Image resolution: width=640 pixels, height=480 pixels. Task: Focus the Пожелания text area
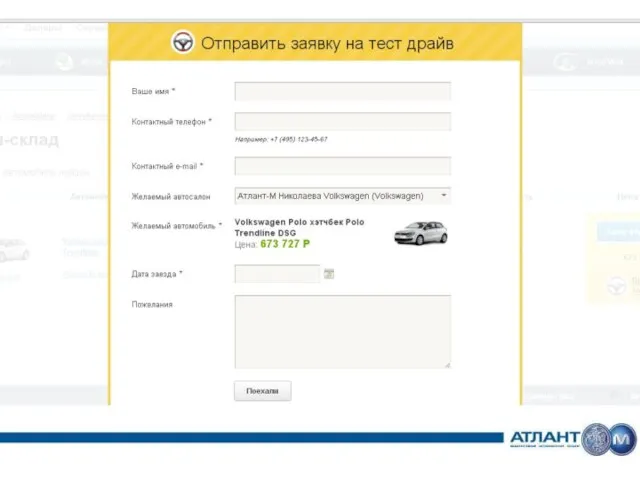(342, 331)
